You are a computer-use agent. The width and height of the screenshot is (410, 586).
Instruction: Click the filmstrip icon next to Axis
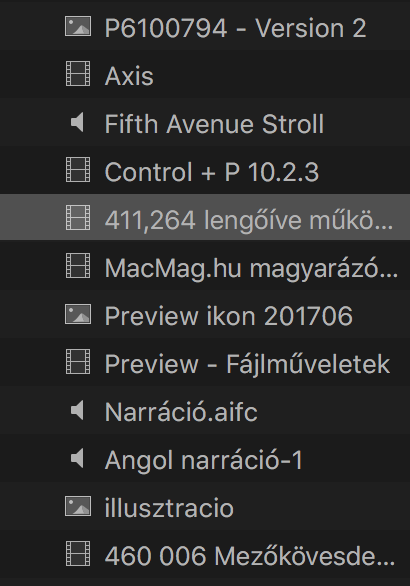point(78,74)
